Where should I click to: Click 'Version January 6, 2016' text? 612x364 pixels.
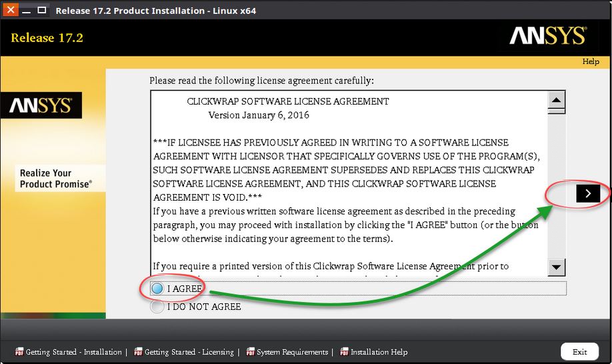click(259, 115)
